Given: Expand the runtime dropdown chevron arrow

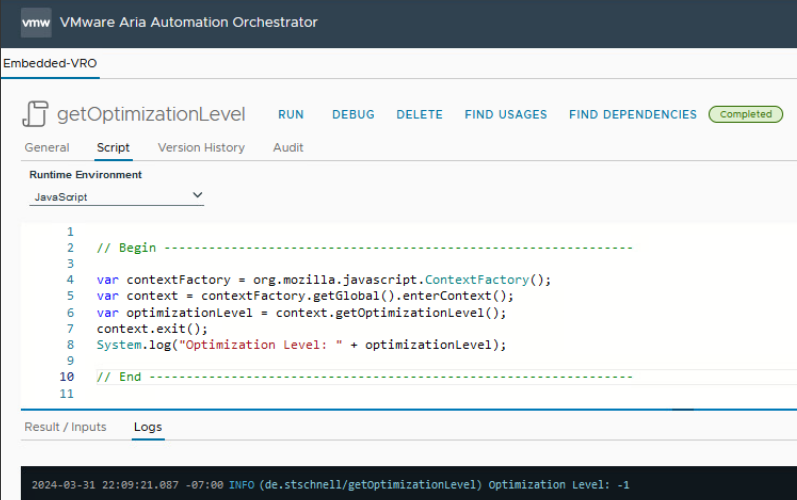Looking at the screenshot, I should pyautogui.click(x=197, y=195).
